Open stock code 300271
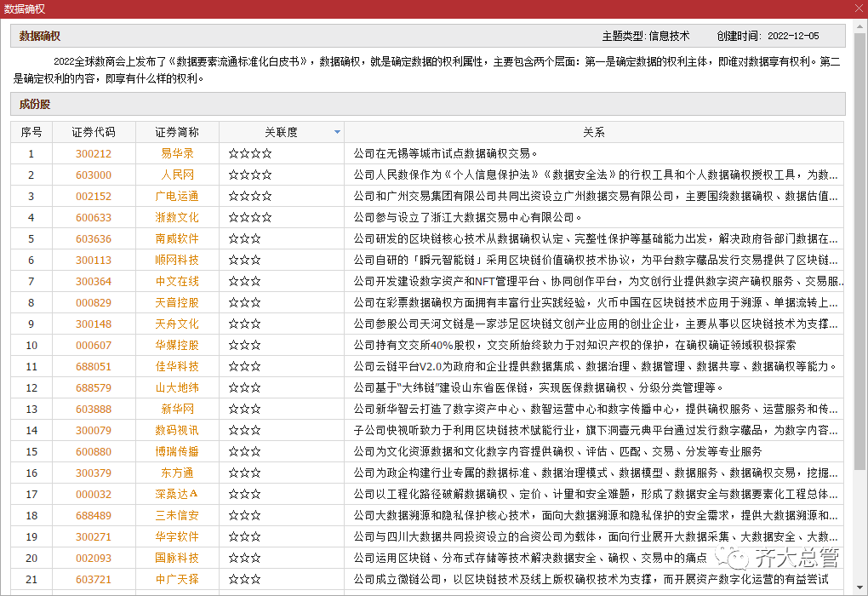This screenshot has height=596, width=868. point(94,536)
